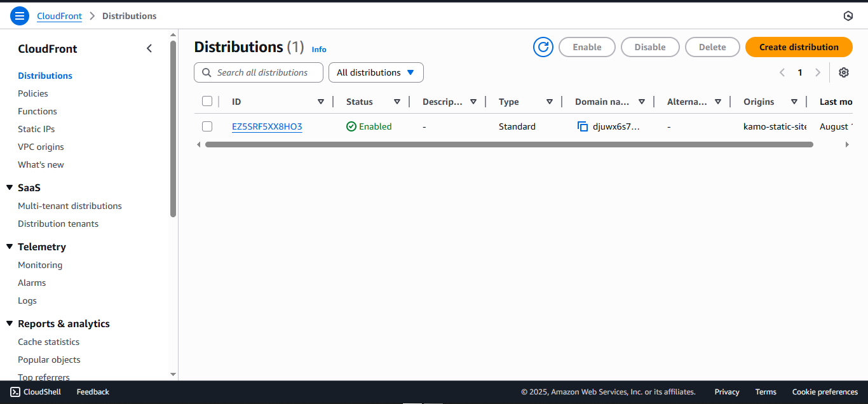This screenshot has width=868, height=404.
Task: Collapse the CloudFront navigation panel
Action: point(149,48)
